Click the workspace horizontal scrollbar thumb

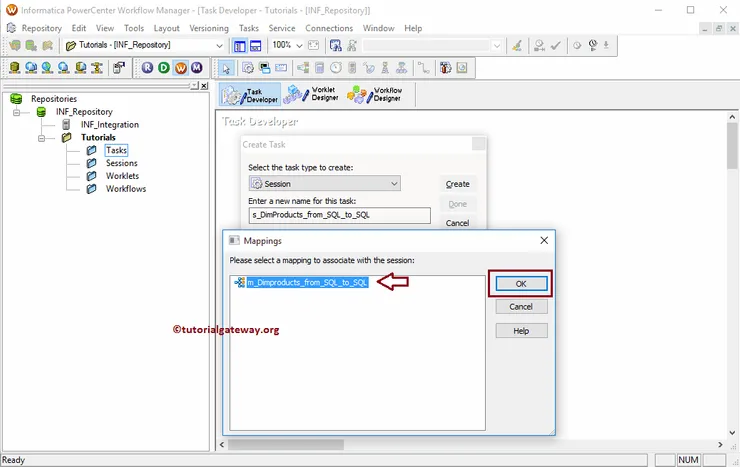(x=286, y=445)
